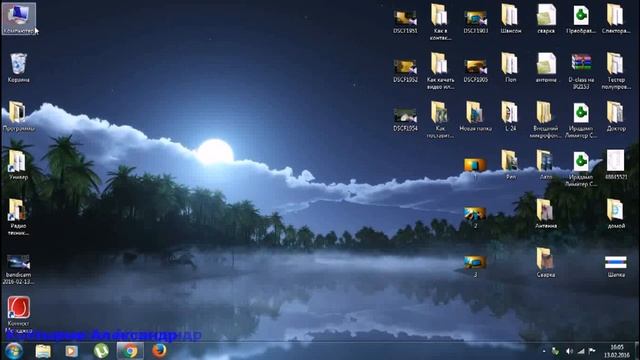Select the red Коннект Менеджер shortcut
Image resolution: width=640 pixels, height=360 pixels.
[x=18, y=314]
